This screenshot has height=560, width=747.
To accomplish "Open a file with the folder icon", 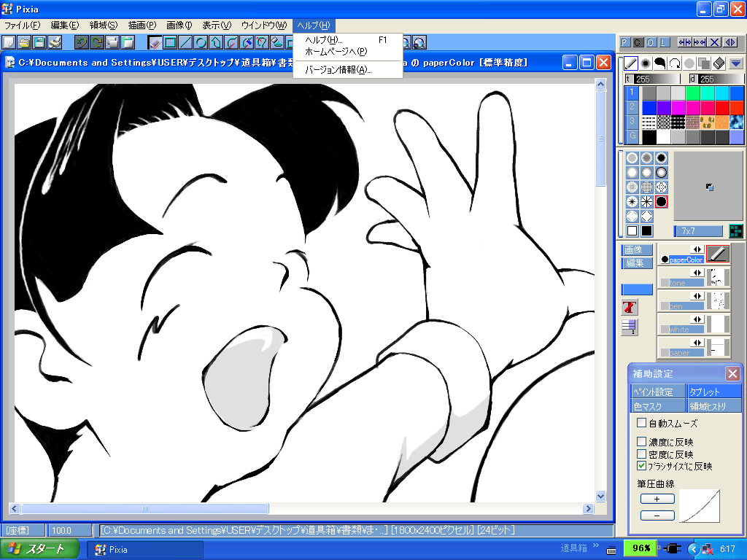I will pos(24,42).
